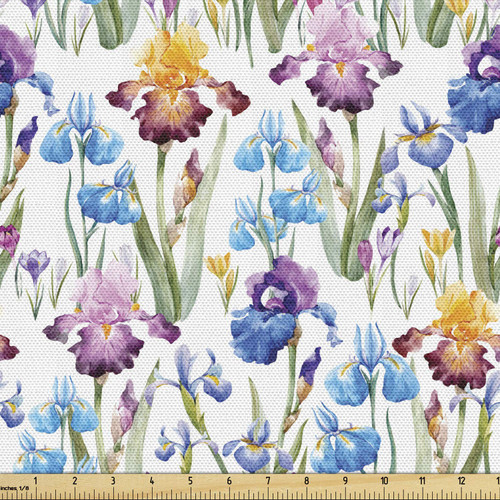Click the number 1 on the ruler
This screenshot has height=500, width=500.
[x=36, y=481]
